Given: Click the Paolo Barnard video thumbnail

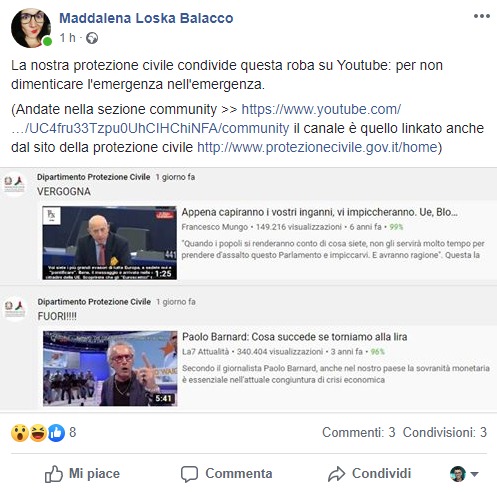Looking at the screenshot, I should pyautogui.click(x=110, y=368).
